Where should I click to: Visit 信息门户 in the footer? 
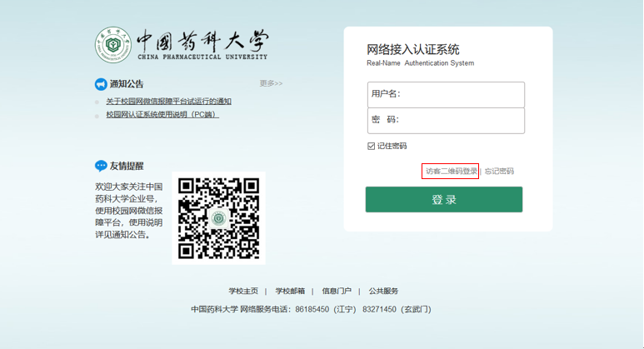[337, 292]
